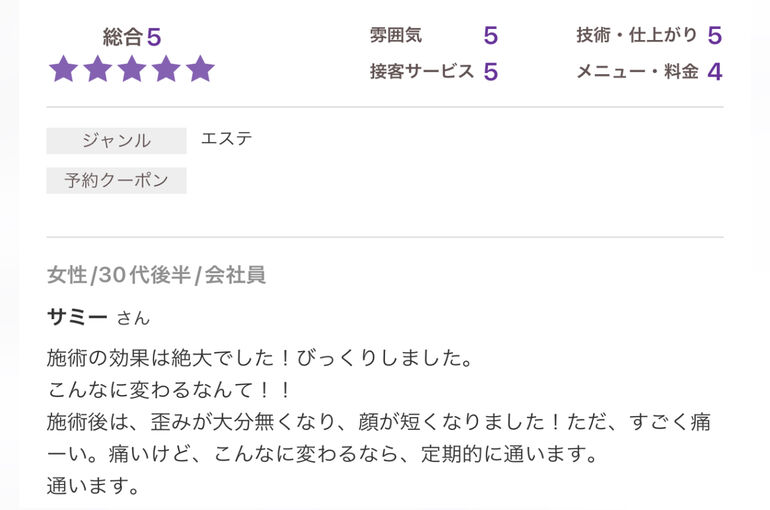Click the メニュー・料金 score of 4
Screen dimensions: 770x510
coord(715,72)
